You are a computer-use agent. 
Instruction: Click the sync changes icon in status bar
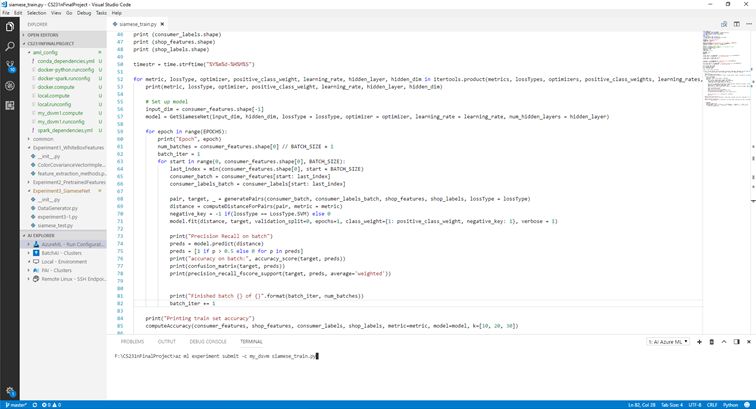(35, 405)
